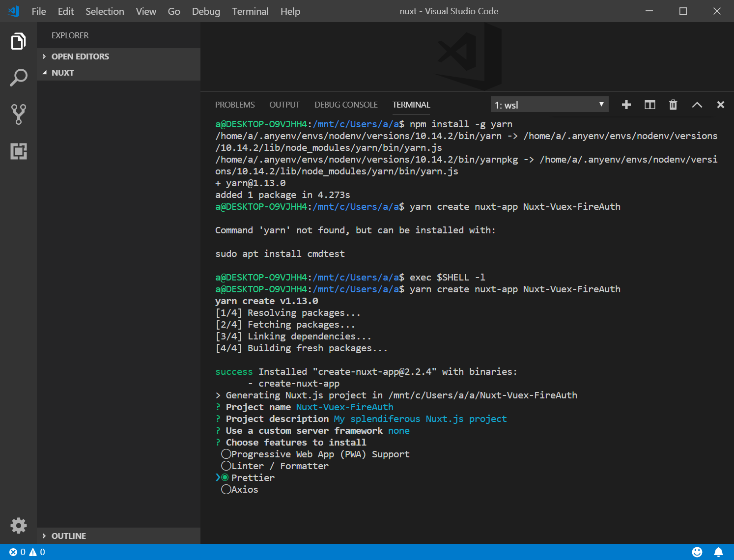Click 'Generating Nuxt.js project in' line
The height and width of the screenshot is (560, 734).
[396, 395]
